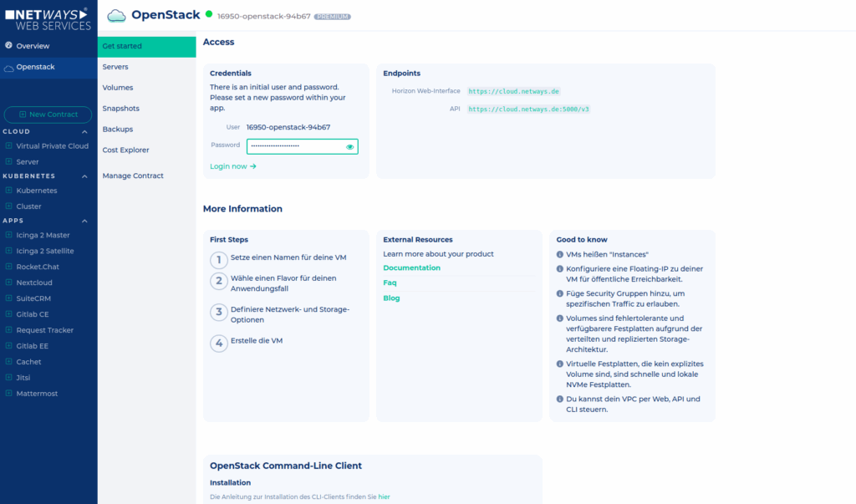Viewport: 856px width, 504px height.
Task: Click the OpenStack cloud logo icon
Action: 117,15
